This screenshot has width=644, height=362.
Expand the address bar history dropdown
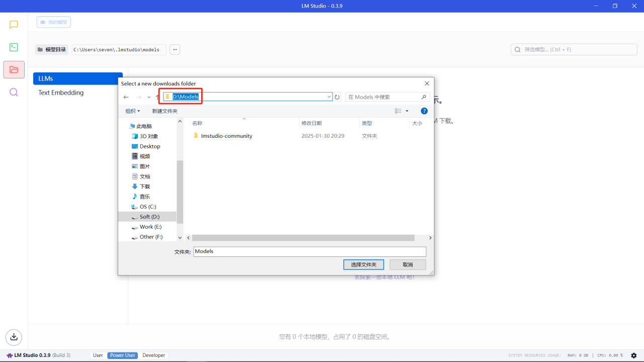pyautogui.click(x=329, y=97)
